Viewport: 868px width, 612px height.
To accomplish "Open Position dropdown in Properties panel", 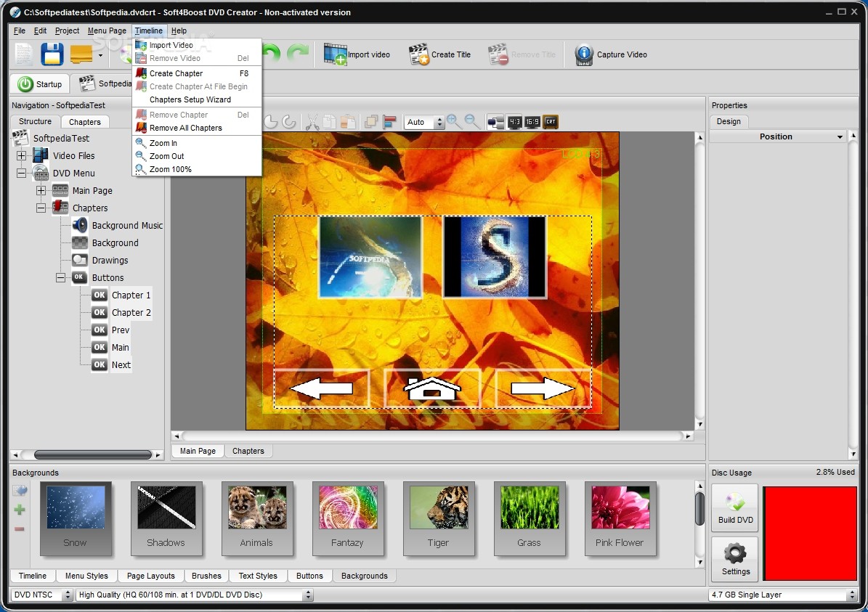I will 839,136.
